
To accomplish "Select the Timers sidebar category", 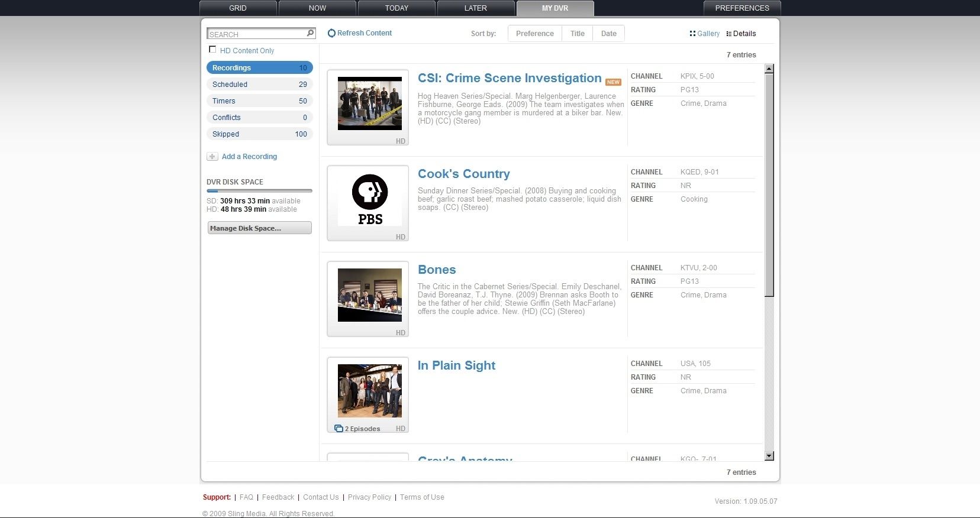I will click(259, 101).
